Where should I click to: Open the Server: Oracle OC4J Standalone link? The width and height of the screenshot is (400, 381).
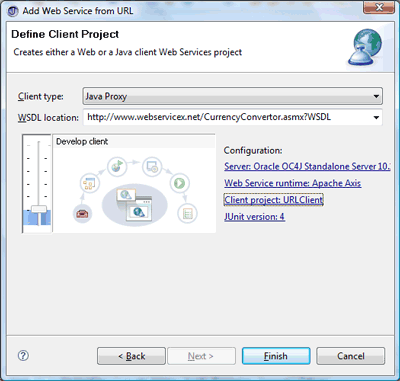[x=307, y=166]
